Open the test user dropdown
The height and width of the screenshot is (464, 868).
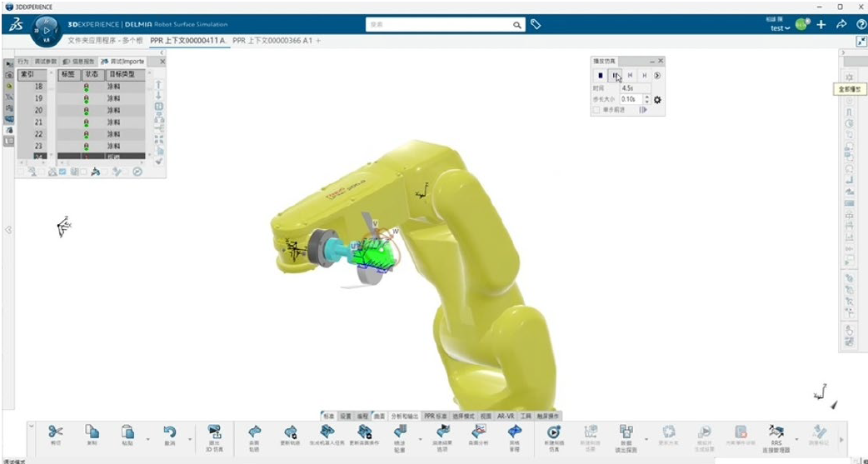click(x=781, y=28)
